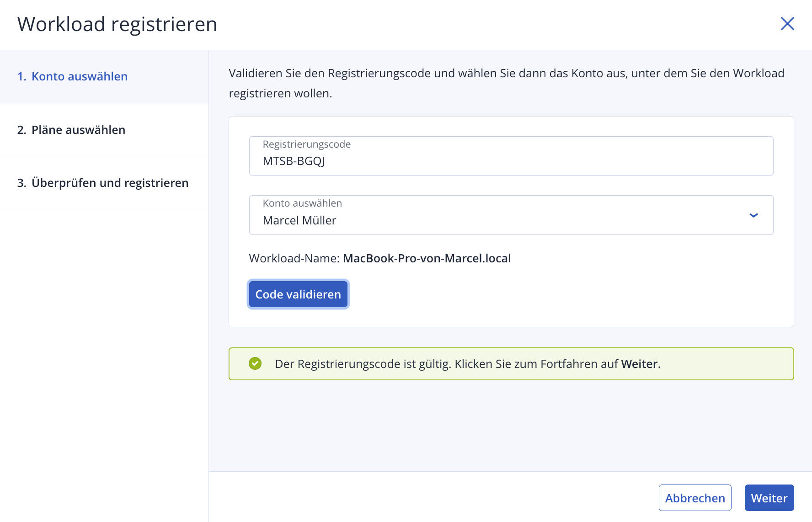Click the workload name MacBook-Pro-von-Marcel.local
812x522 pixels.
(427, 258)
